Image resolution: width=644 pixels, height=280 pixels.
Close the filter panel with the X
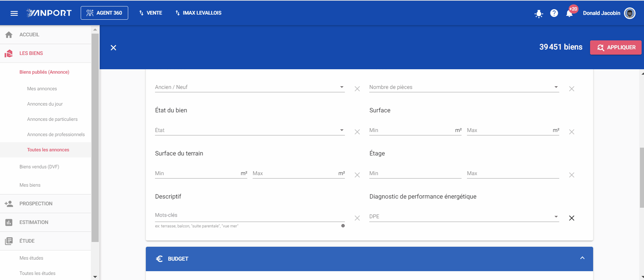tap(113, 48)
